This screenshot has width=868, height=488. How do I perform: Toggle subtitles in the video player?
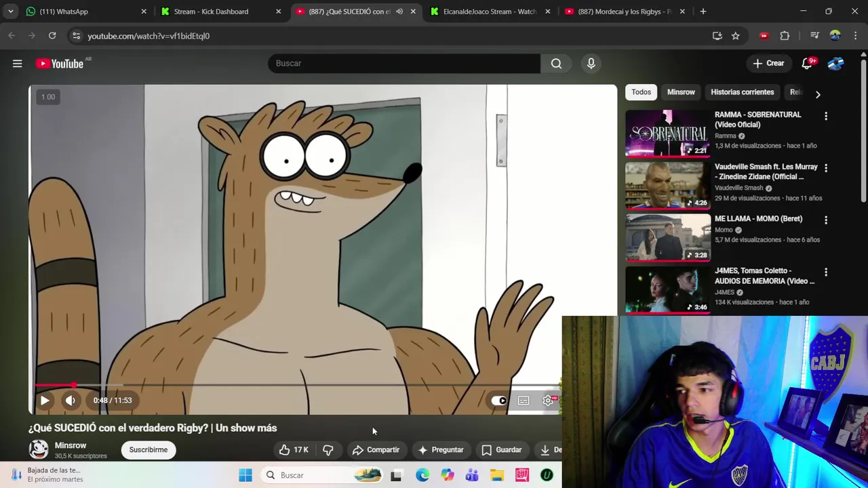point(524,401)
